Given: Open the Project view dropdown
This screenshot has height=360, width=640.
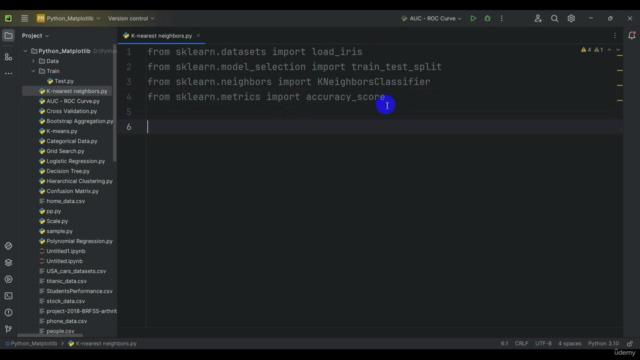Looking at the screenshot, I should 35,36.
